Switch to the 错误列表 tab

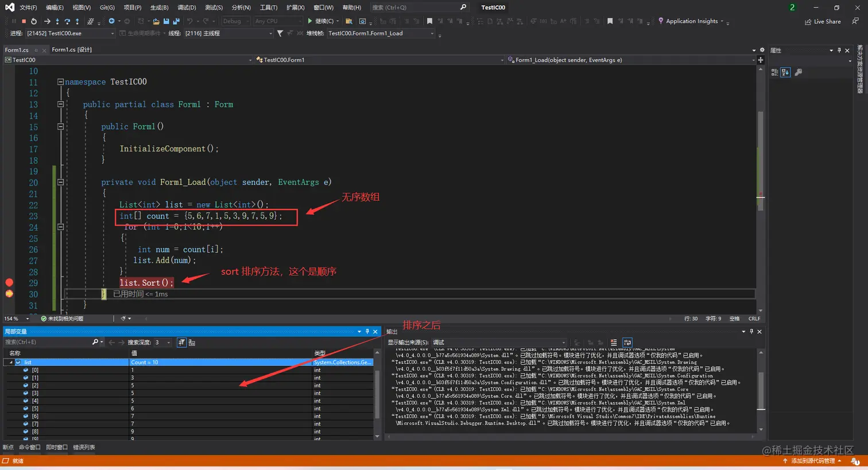point(84,447)
